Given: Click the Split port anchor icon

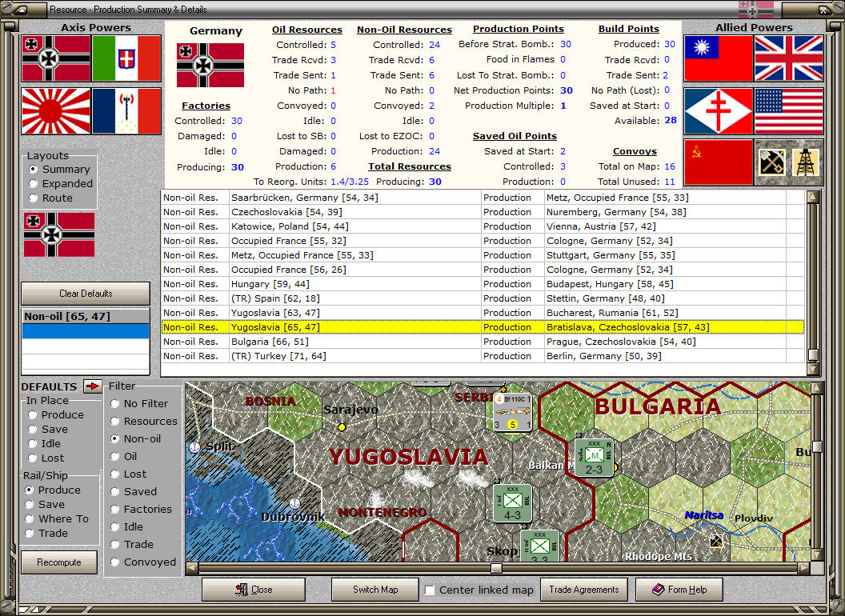Looking at the screenshot, I should (195, 447).
